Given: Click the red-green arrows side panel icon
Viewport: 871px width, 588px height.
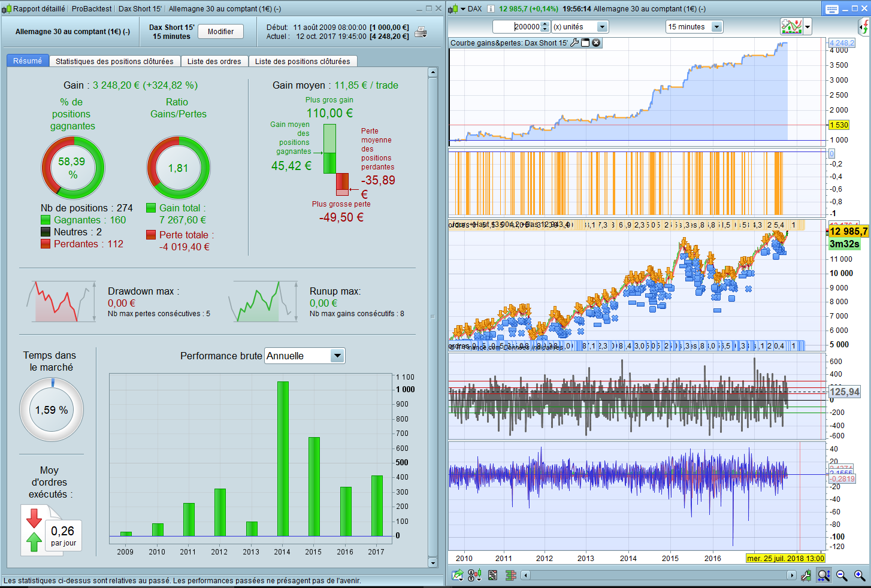Looking at the screenshot, I should point(864,26).
